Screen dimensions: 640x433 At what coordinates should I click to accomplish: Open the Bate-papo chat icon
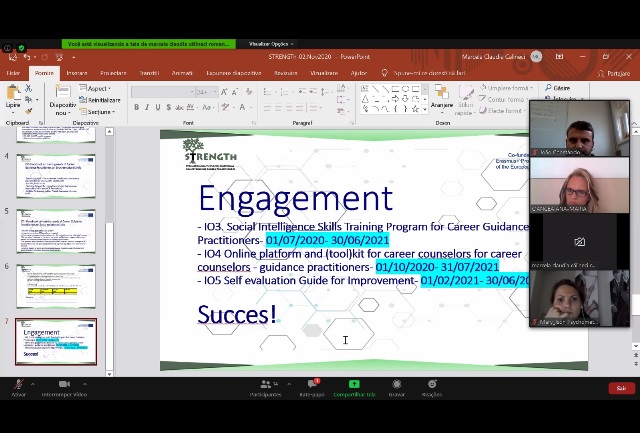[x=312, y=384]
